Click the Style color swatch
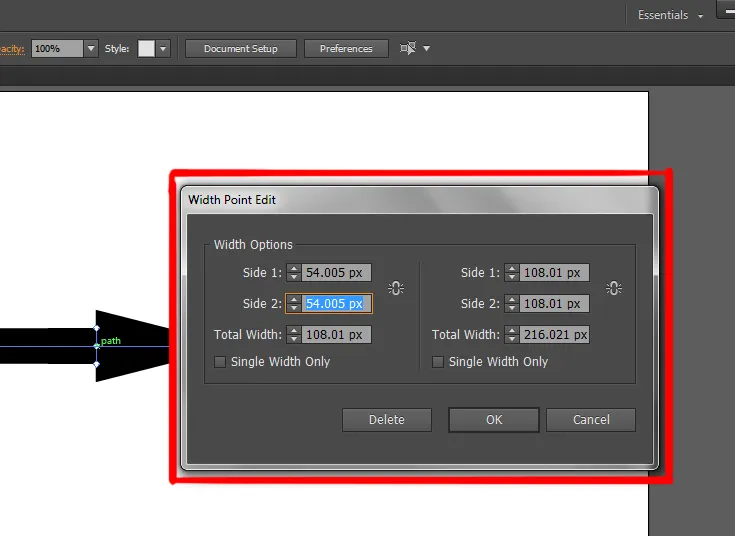This screenshot has height=536, width=735. [x=146, y=48]
